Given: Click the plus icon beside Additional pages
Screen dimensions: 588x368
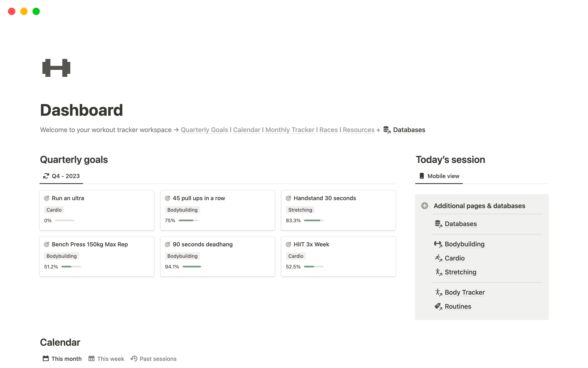Looking at the screenshot, I should coord(424,206).
